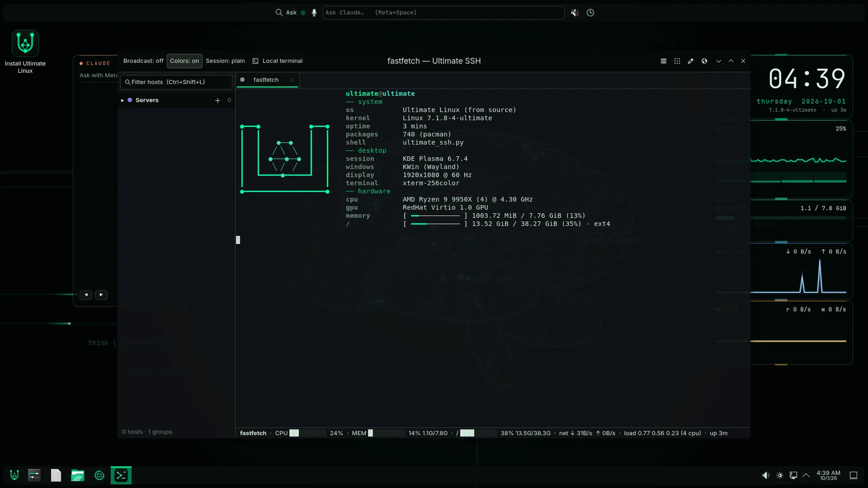868x488 pixels.
Task: Click the next arrow in Claude panel
Action: 101,295
